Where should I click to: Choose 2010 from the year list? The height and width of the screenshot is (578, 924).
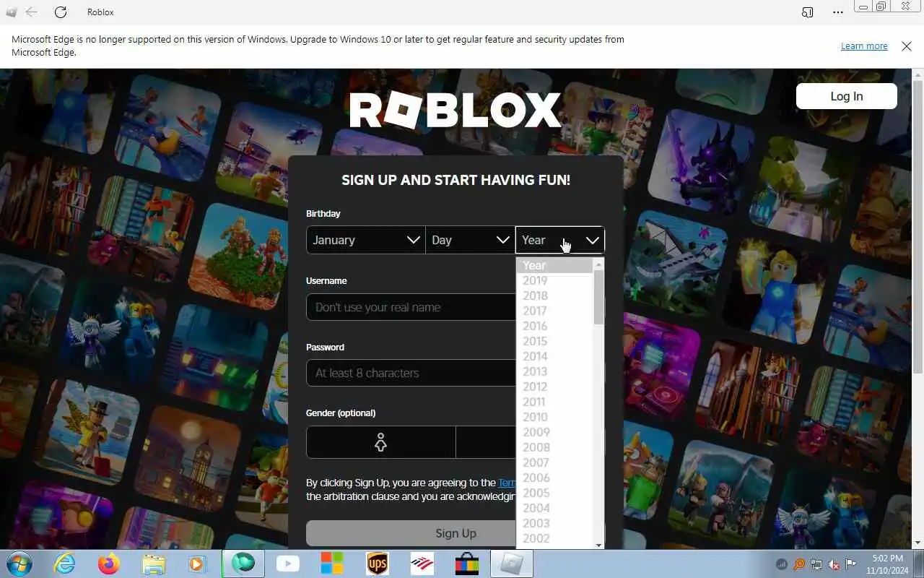(x=554, y=417)
